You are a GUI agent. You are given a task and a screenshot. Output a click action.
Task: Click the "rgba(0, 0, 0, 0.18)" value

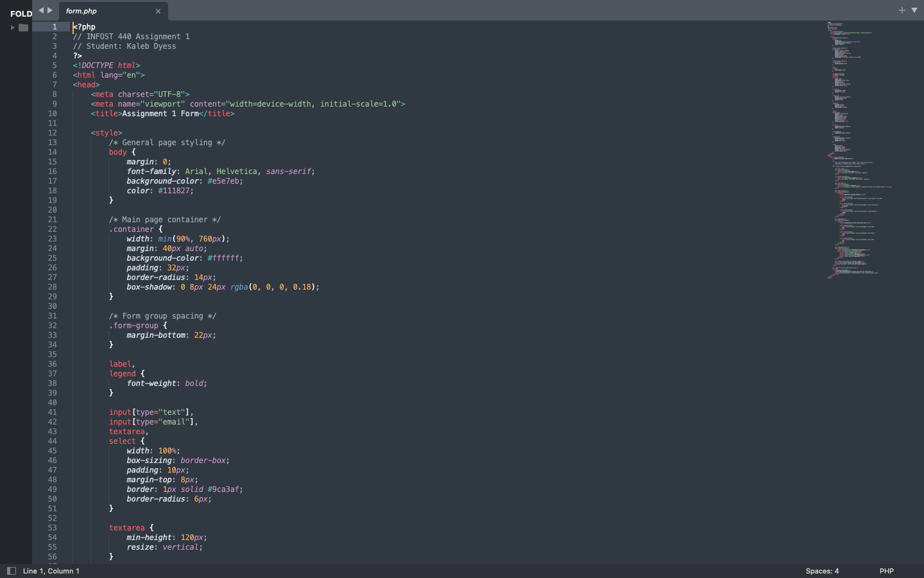pos(273,287)
